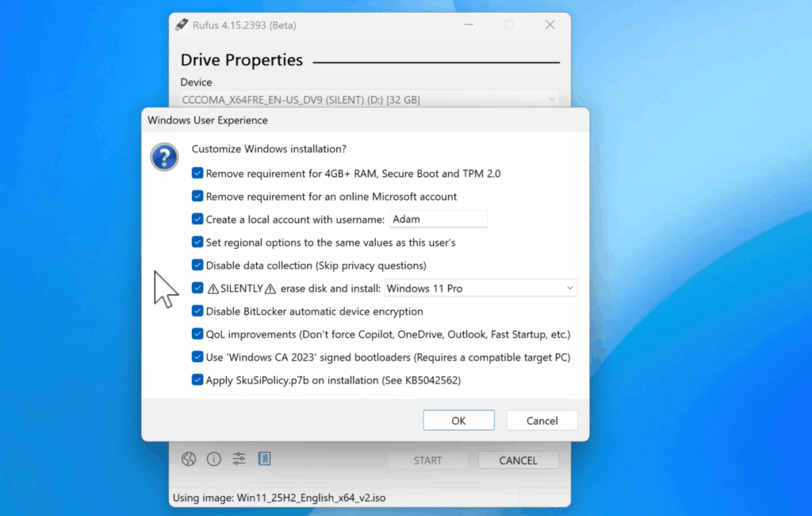The image size is (812, 516).
Task: Uncheck QoL improvements checkbox
Action: point(197,334)
